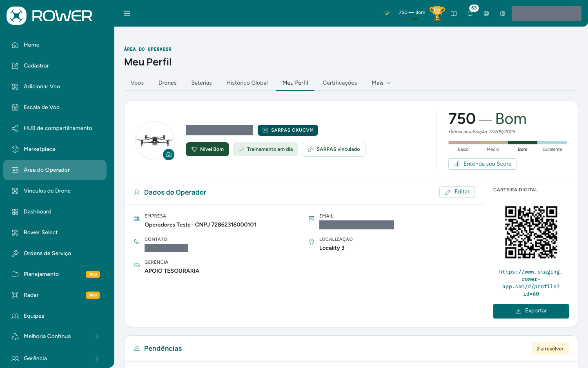
Task: Click the Editar button
Action: (457, 192)
